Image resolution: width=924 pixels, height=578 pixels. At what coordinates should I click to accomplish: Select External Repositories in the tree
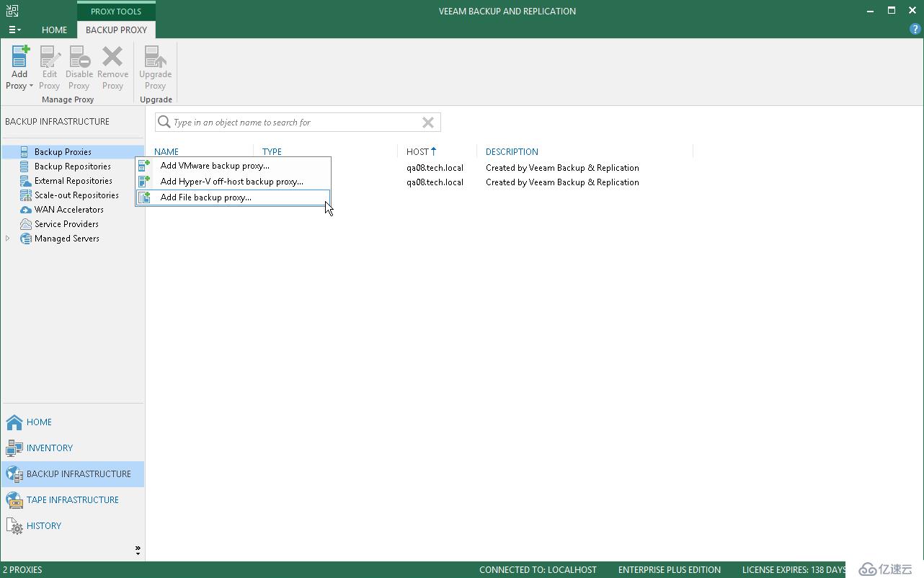tap(74, 181)
